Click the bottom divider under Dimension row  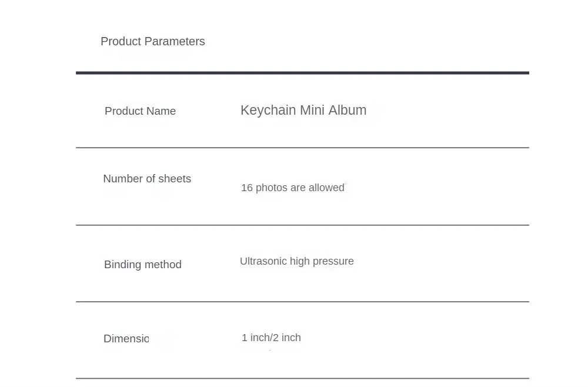point(302,378)
